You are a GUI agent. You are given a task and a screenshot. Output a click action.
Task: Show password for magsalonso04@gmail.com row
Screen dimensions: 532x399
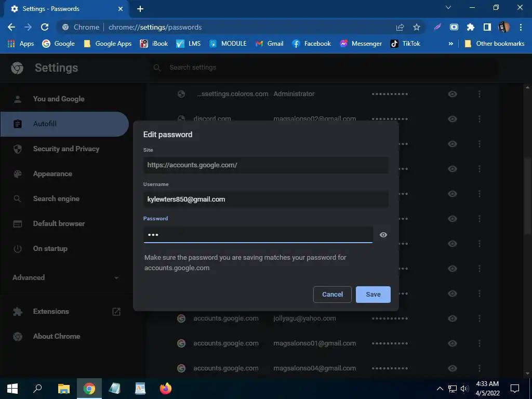pyautogui.click(x=453, y=368)
